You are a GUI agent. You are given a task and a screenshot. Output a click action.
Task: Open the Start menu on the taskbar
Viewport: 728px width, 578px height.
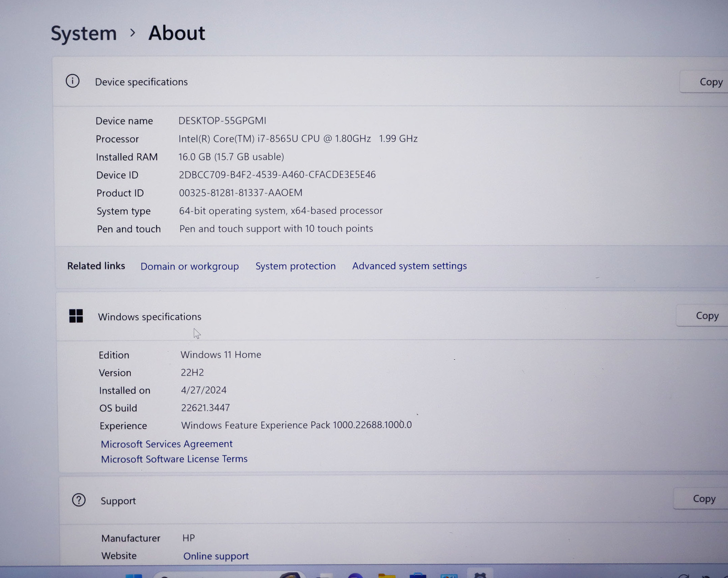(133, 575)
